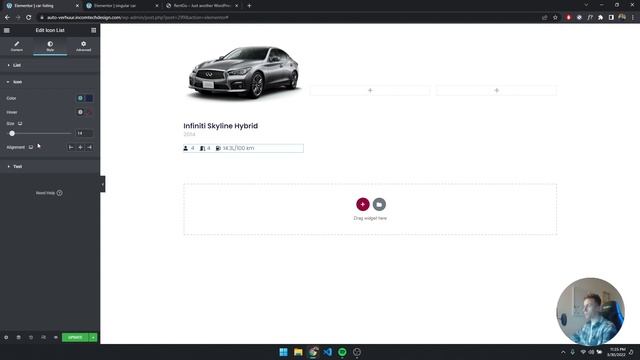Click the fuel consumption list item

235,148
